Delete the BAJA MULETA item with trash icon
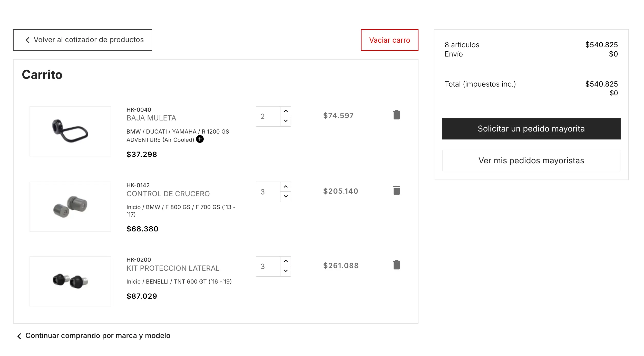This screenshot has height=356, width=644. click(x=396, y=115)
